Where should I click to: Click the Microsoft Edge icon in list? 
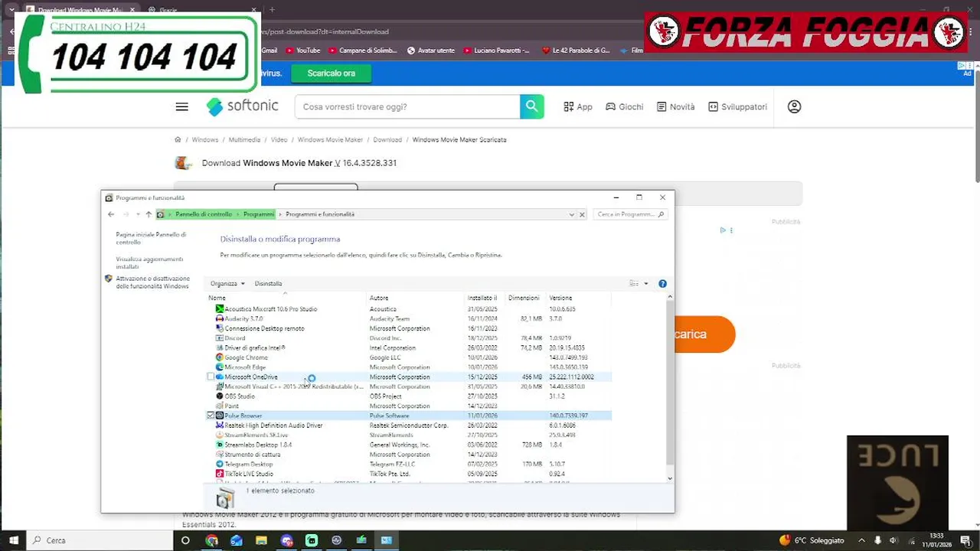click(220, 367)
